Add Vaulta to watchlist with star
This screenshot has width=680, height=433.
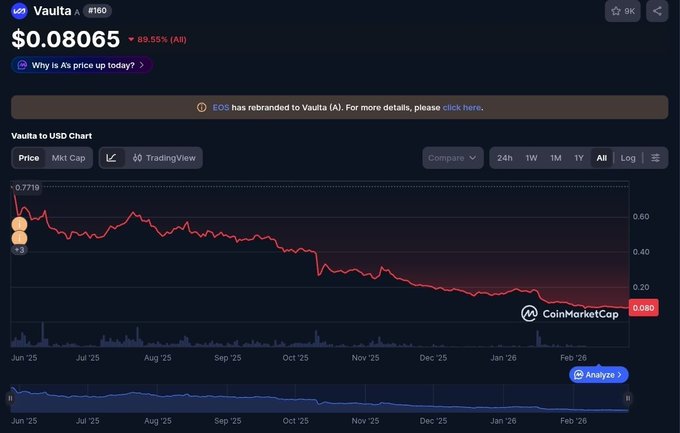(x=623, y=12)
